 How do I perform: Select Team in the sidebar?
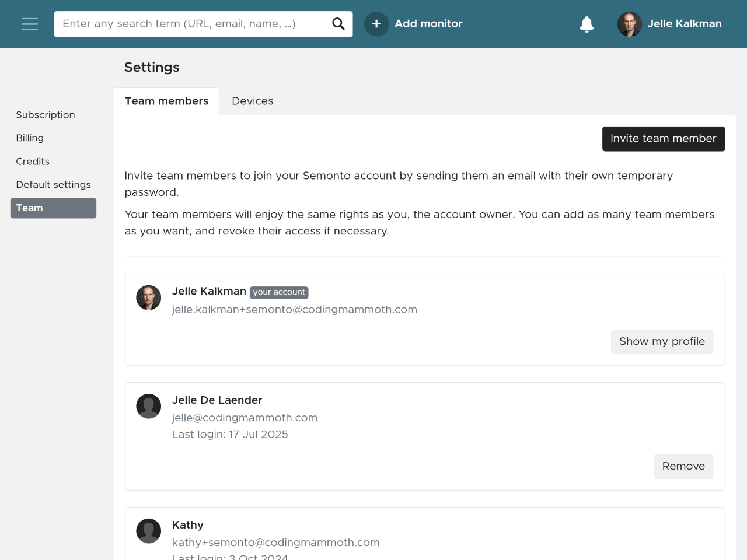pyautogui.click(x=53, y=208)
